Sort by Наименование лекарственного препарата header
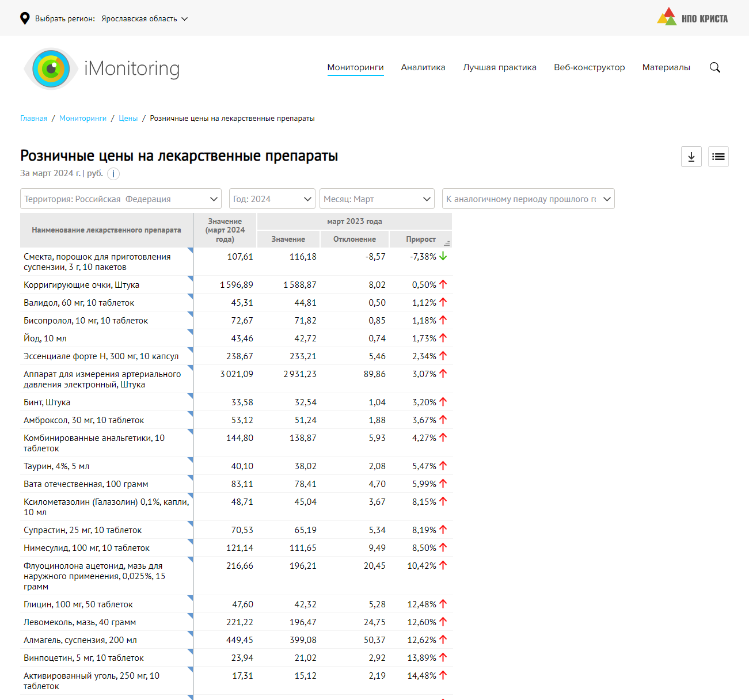 pos(107,230)
